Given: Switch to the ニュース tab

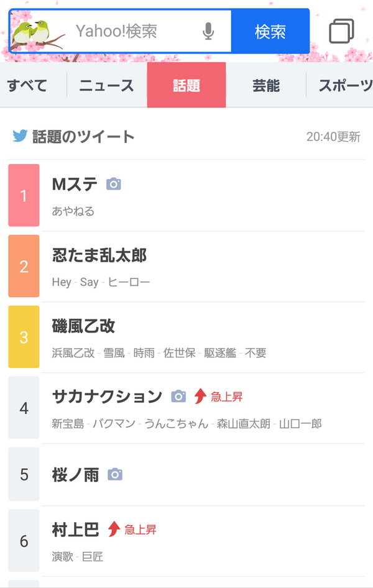Looking at the screenshot, I should (106, 86).
